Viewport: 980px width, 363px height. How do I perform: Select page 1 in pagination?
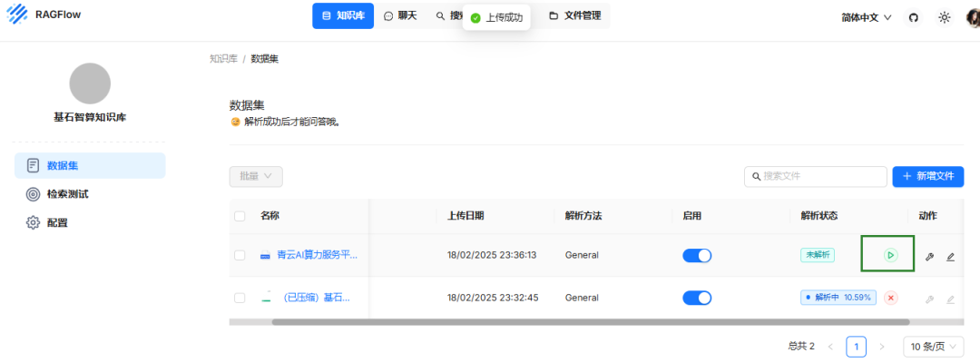[857, 346]
